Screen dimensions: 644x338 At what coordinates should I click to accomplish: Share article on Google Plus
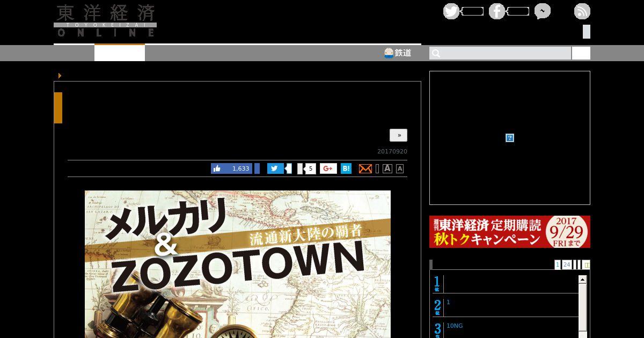[x=328, y=168]
